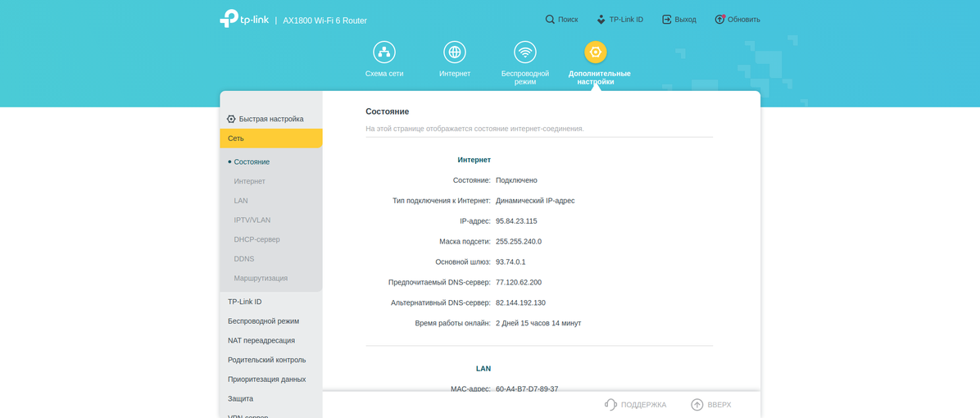
Task: Collapse the Сеть sidebar section
Action: pyautogui.click(x=271, y=138)
